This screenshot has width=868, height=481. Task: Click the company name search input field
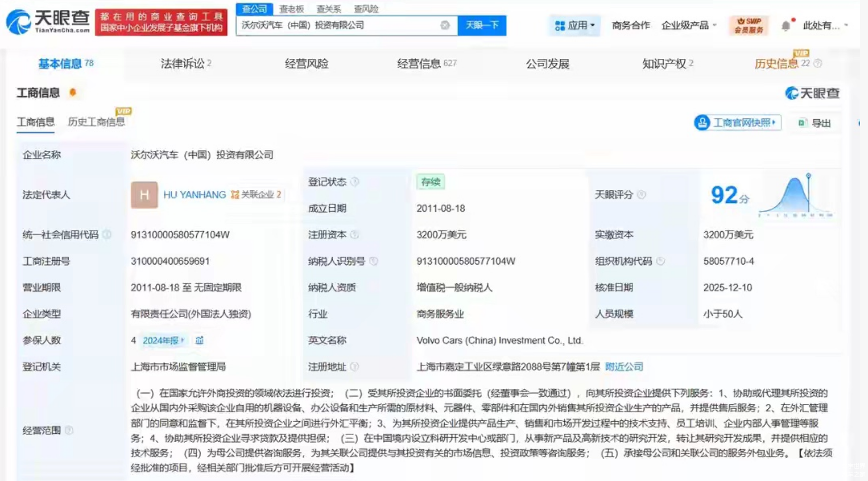click(339, 25)
